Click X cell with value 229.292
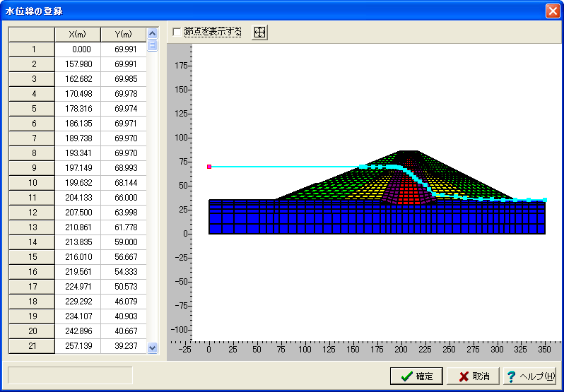564x392 pixels. pyautogui.click(x=78, y=302)
